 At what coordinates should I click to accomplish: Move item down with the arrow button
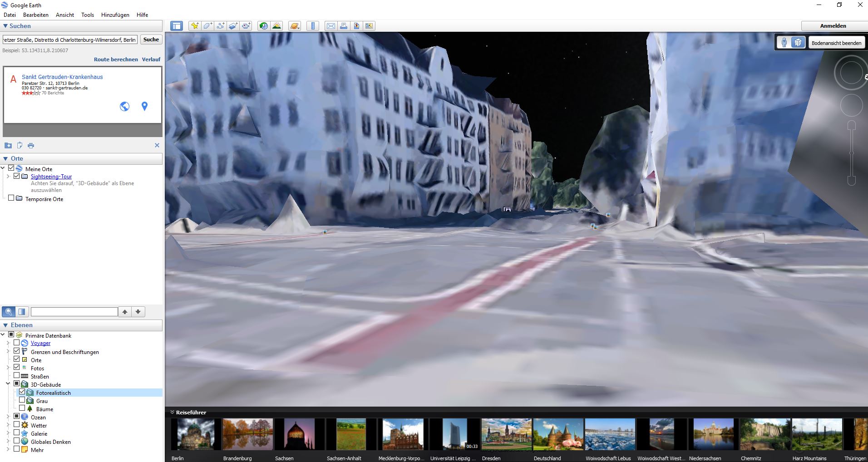(x=138, y=312)
